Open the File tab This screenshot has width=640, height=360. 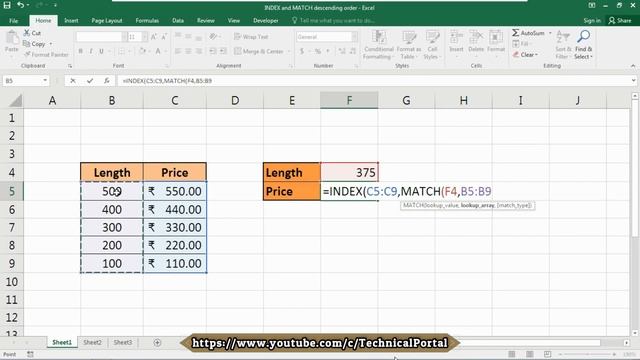13,20
